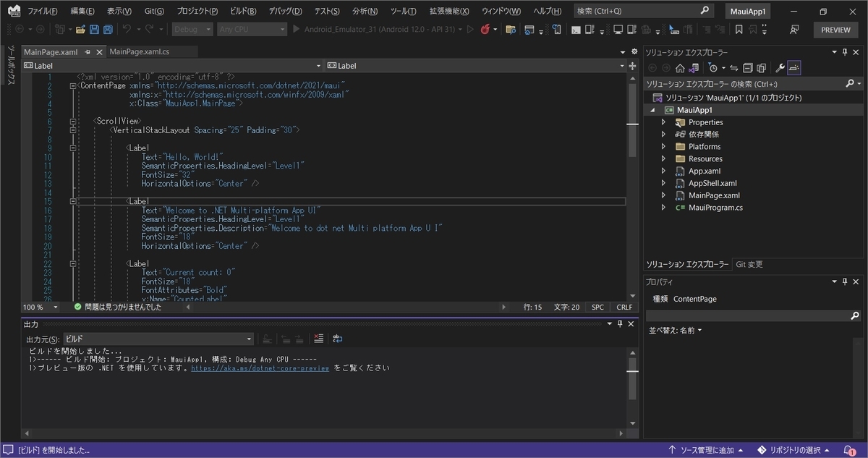Click the bookmark icon in the main toolbar

tap(739, 30)
